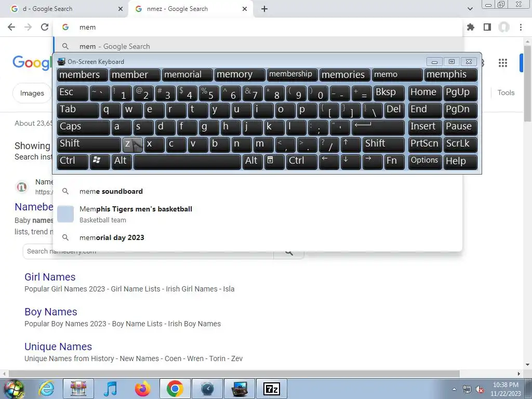Insert the predicted word 'memory'

coord(240,75)
